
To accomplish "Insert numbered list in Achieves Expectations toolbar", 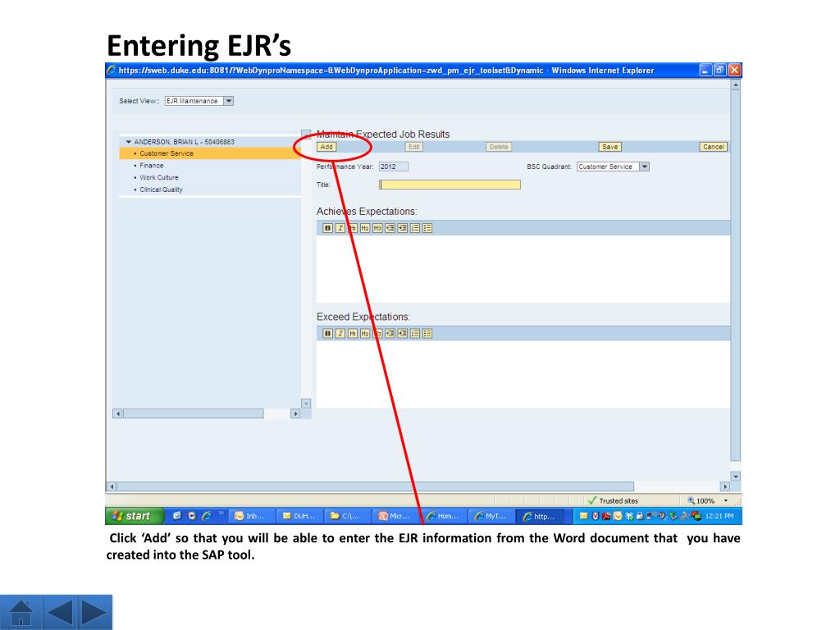I will pos(414,228).
